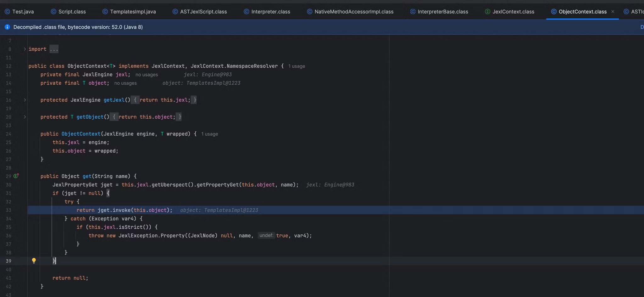Switch to NativeMethodAccessorImpl.class tab
The image size is (644, 297).
pyautogui.click(x=354, y=12)
